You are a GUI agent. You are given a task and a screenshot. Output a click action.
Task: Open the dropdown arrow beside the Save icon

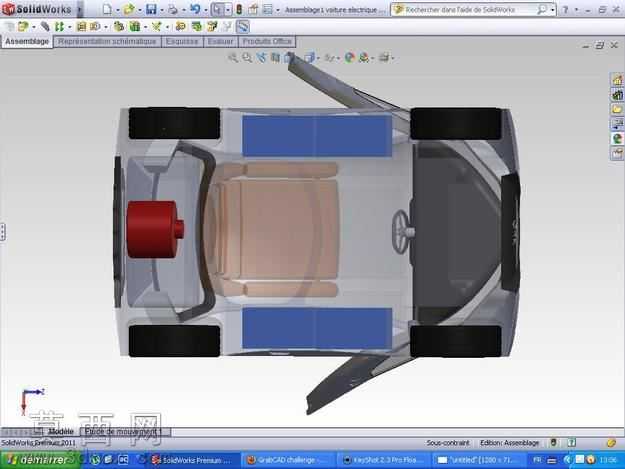coord(161,10)
